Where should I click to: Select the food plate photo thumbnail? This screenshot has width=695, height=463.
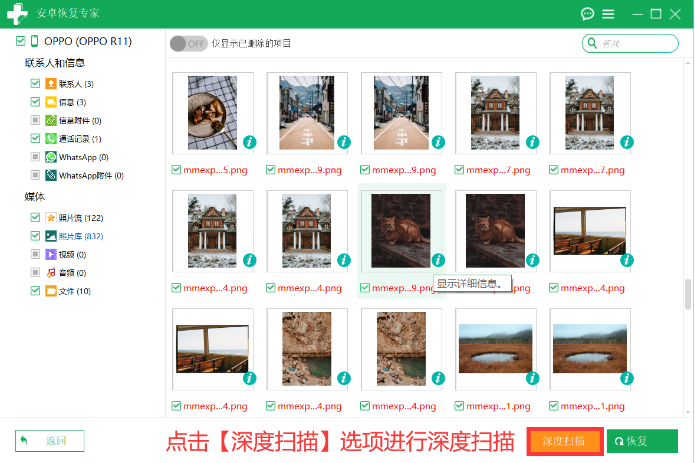[x=212, y=113]
